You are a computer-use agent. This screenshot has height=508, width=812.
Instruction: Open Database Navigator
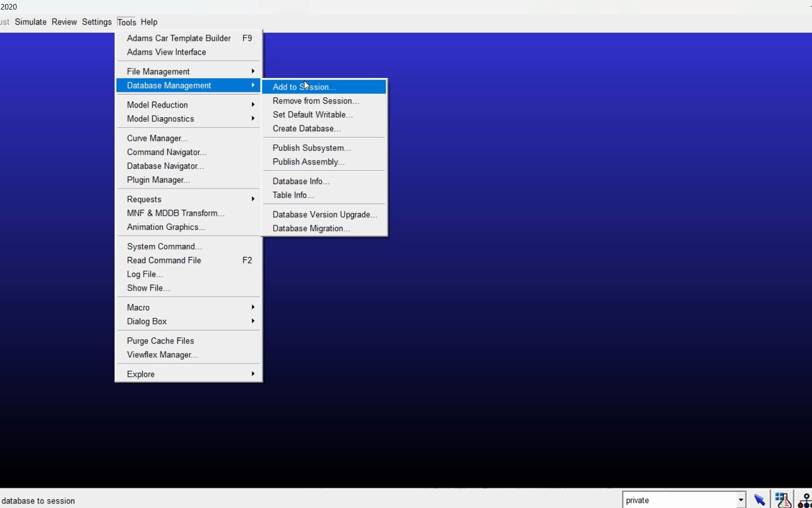pos(188,166)
